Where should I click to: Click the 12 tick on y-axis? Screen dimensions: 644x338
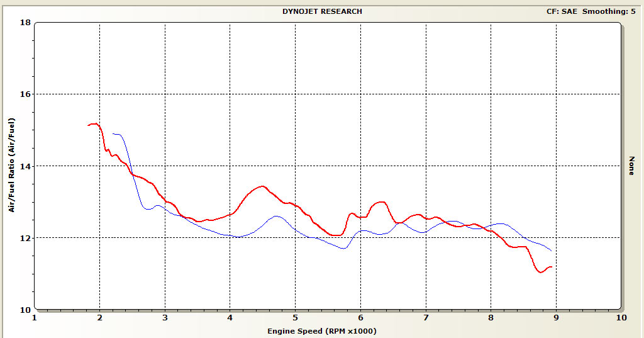coord(26,238)
